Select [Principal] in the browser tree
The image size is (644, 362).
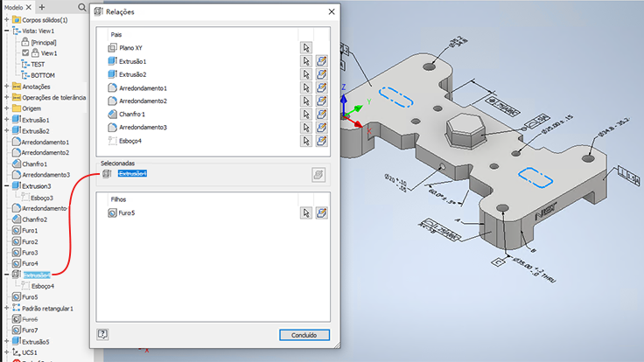(x=44, y=42)
